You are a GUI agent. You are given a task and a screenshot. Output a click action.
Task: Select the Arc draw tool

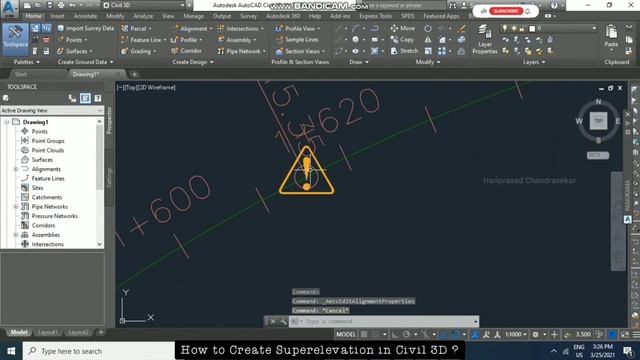pos(356,28)
